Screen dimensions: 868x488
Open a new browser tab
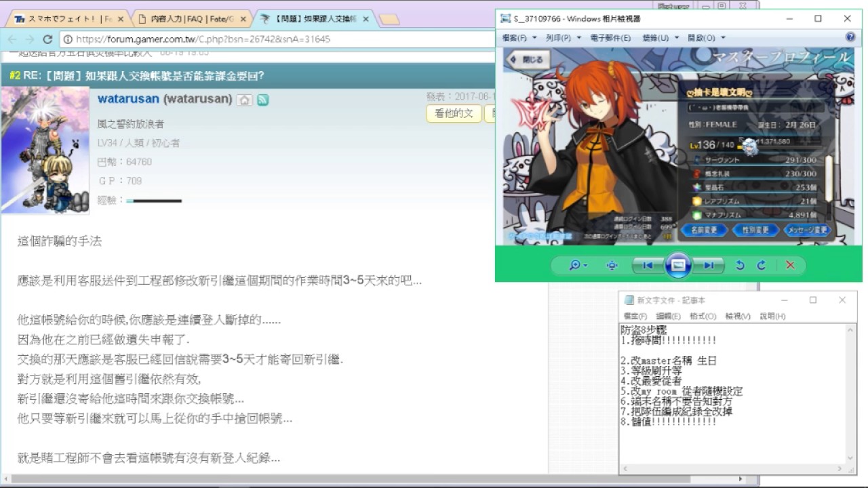coord(389,20)
